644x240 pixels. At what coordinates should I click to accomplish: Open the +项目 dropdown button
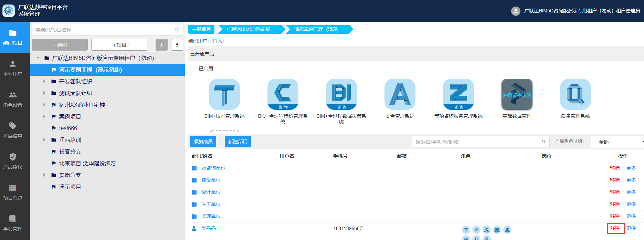coord(119,45)
